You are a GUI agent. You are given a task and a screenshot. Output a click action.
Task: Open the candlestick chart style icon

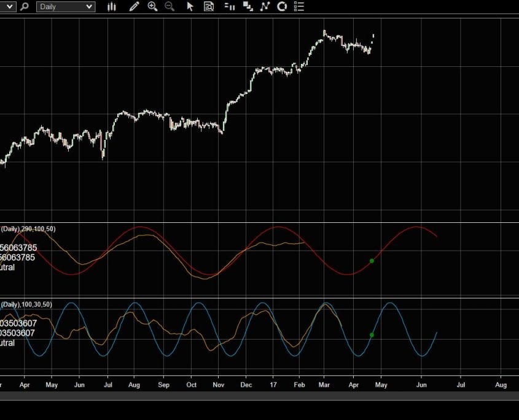pos(112,7)
